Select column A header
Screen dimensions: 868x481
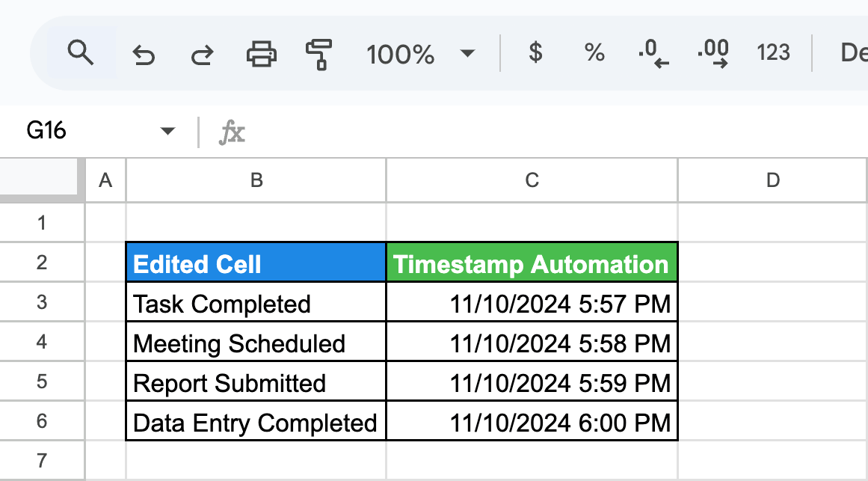point(105,180)
